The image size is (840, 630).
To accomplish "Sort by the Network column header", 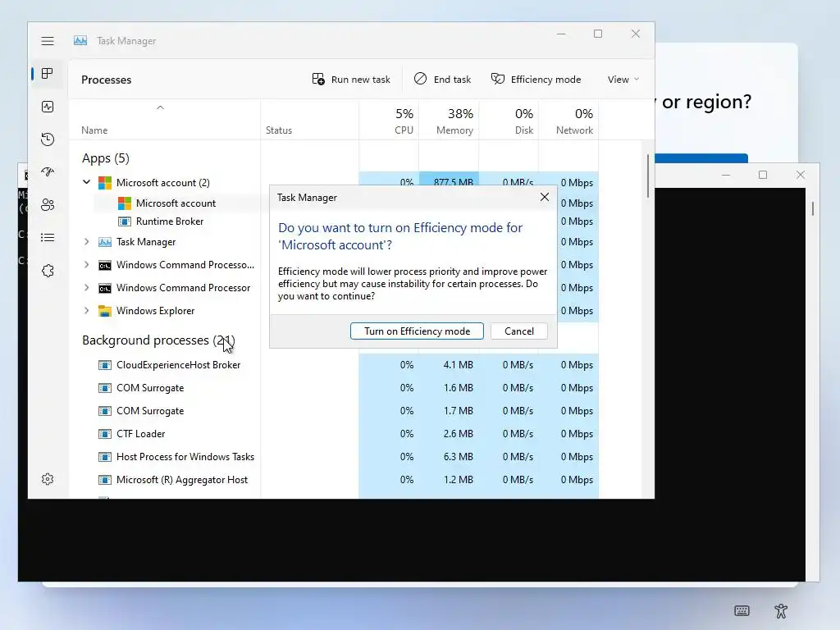I will 569,121.
